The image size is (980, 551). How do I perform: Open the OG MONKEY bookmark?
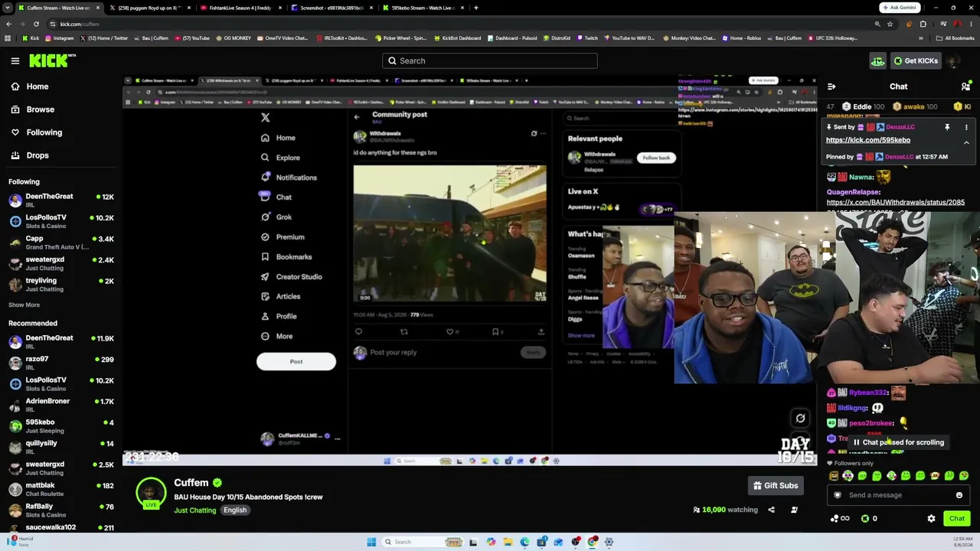tap(235, 37)
